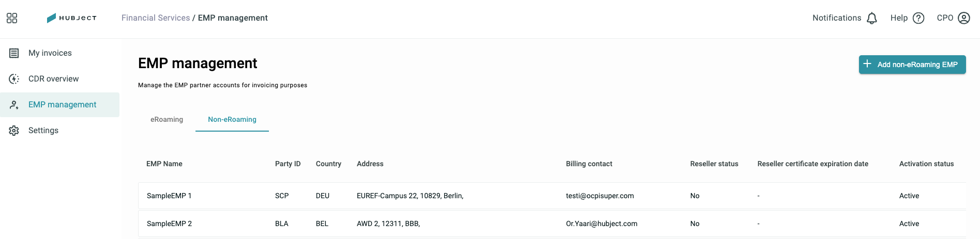Click the EMP management person icon
The width and height of the screenshot is (980, 239).
click(x=14, y=105)
